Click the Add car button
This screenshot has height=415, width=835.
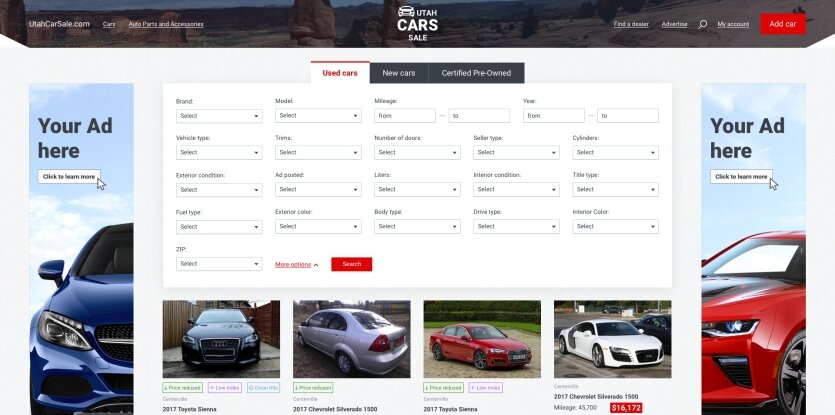click(783, 24)
